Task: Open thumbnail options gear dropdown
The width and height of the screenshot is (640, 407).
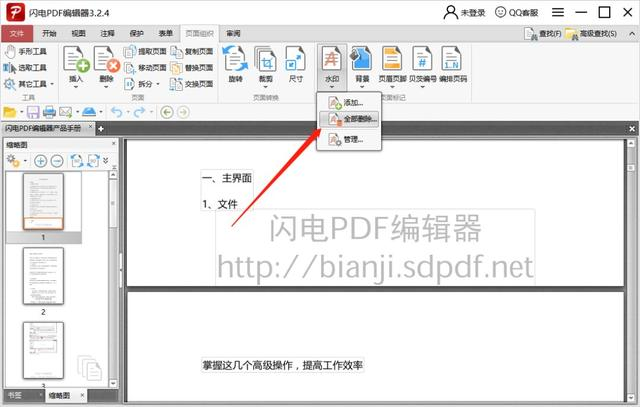Action: [x=16, y=161]
